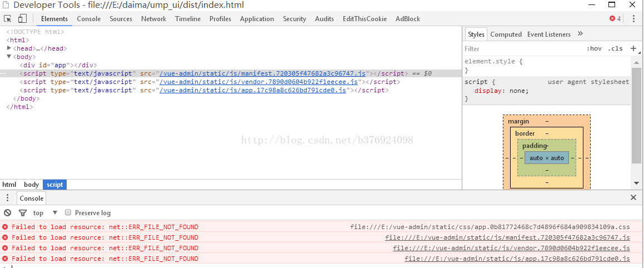Open console error link for vendor.js file

(511, 249)
